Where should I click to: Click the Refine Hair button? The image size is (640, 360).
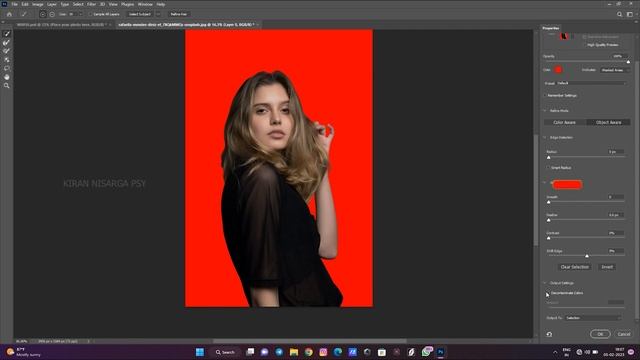coord(178,14)
